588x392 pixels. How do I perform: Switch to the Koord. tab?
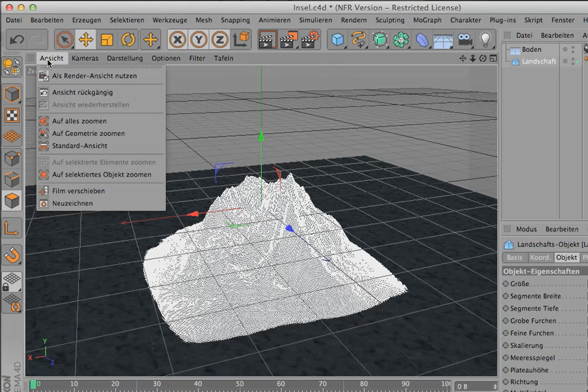[x=540, y=257]
